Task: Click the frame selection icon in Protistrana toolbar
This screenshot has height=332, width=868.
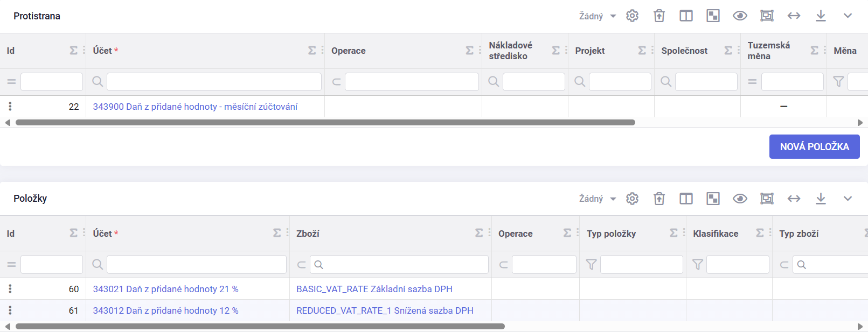Action: [x=767, y=16]
